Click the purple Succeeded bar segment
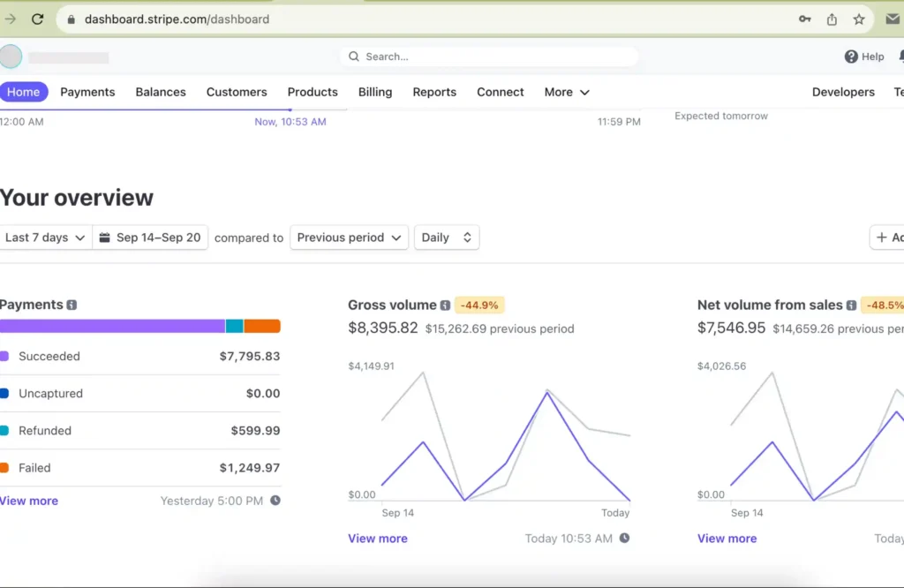Image resolution: width=904 pixels, height=588 pixels. pyautogui.click(x=112, y=327)
